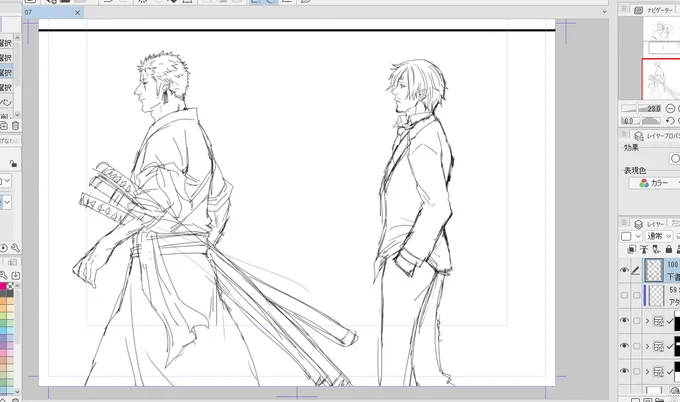The width and height of the screenshot is (680, 402).
Task: Expand the second layer folder
Action: coord(647,346)
